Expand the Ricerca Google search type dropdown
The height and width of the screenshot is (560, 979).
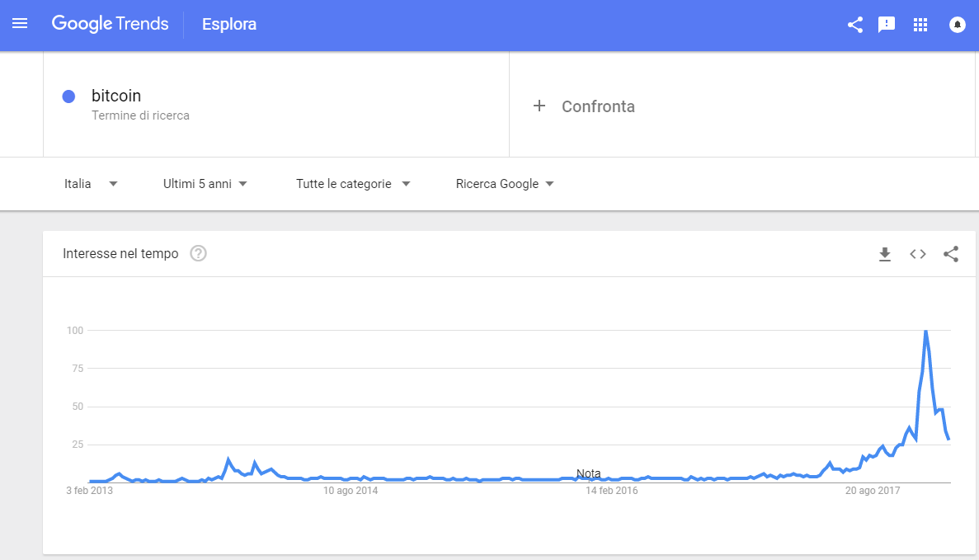point(505,184)
